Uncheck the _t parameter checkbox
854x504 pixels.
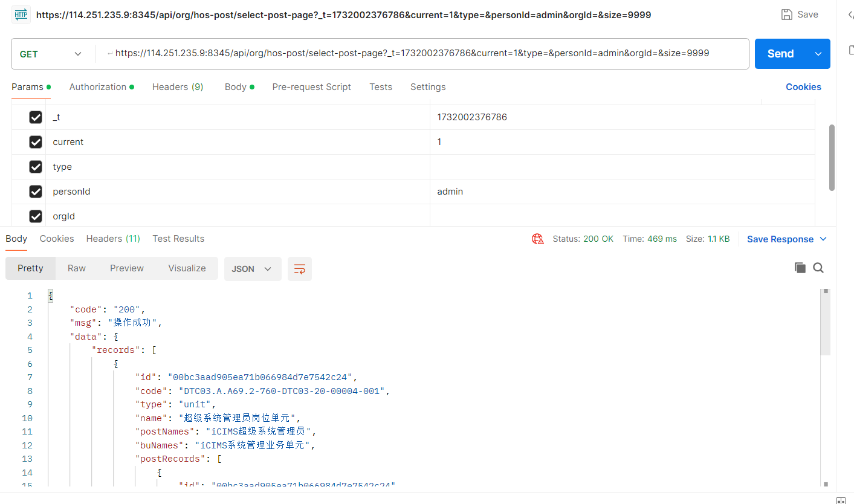pos(36,117)
